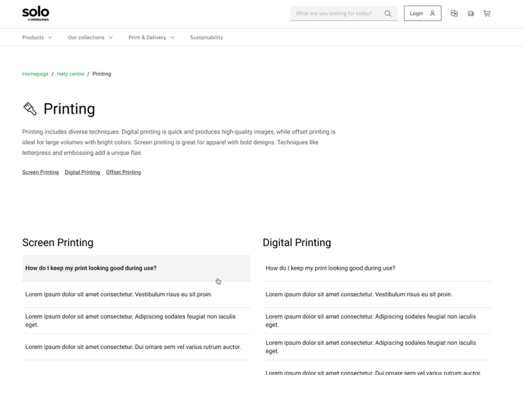Image resolution: width=532 pixels, height=403 pixels.
Task: Expand print question under Digital Printing
Action: pyautogui.click(x=376, y=268)
